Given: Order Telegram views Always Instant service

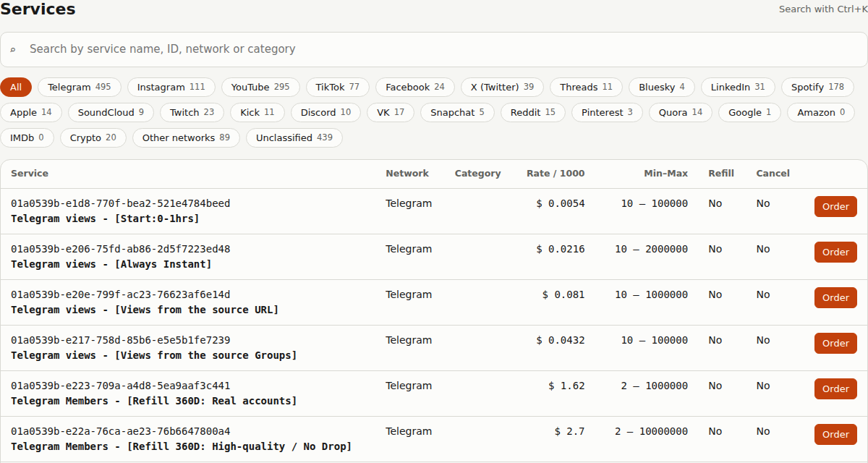Looking at the screenshot, I should point(835,252).
